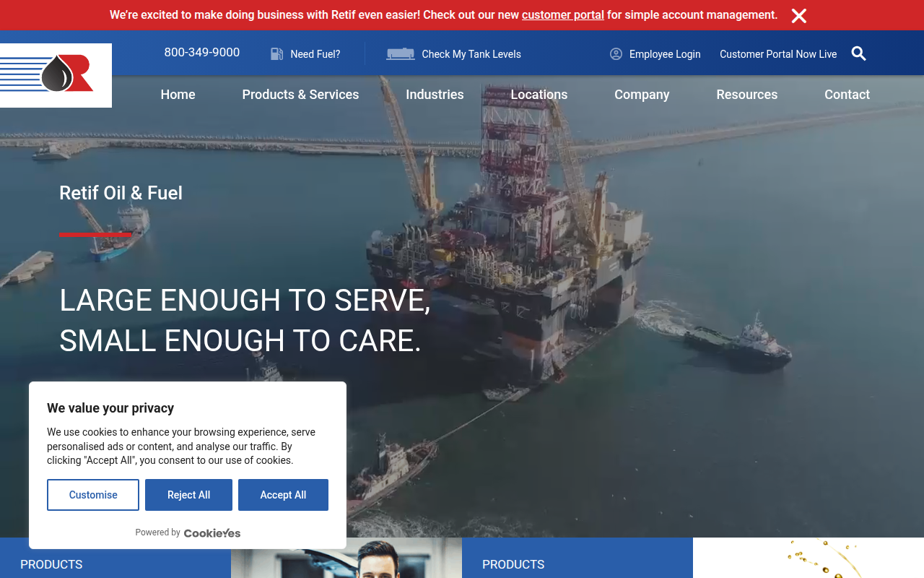Viewport: 924px width, 578px height.
Task: Reject All cookies
Action: pyautogui.click(x=188, y=495)
